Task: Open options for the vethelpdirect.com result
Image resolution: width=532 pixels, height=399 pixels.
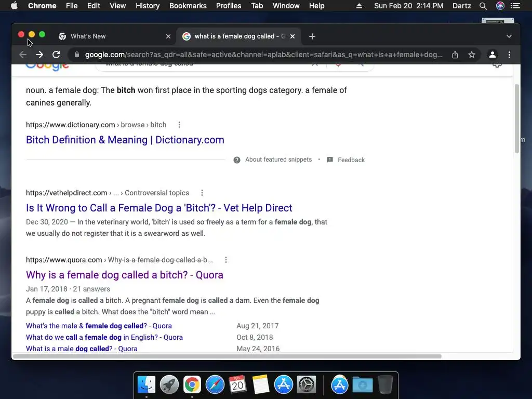Action: coord(202,193)
